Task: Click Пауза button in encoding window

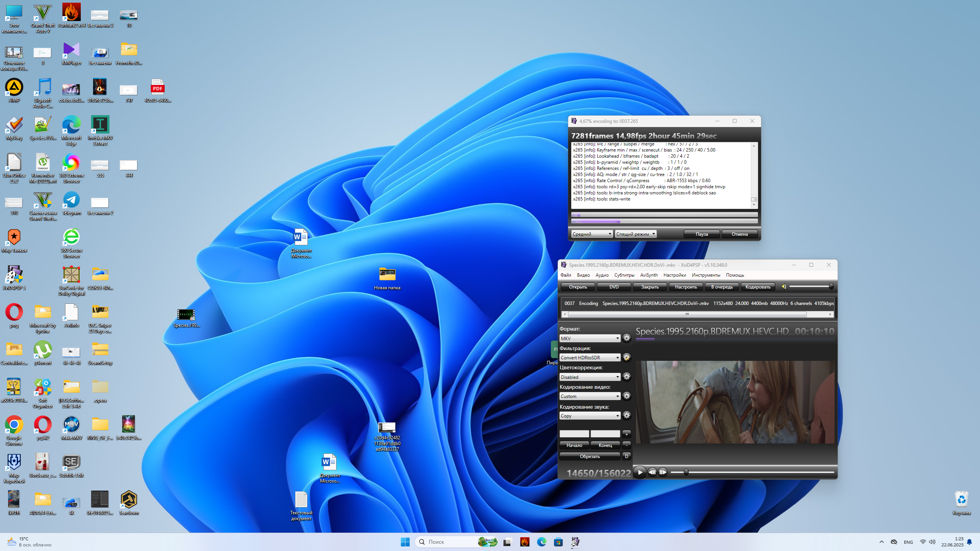Action: (701, 234)
